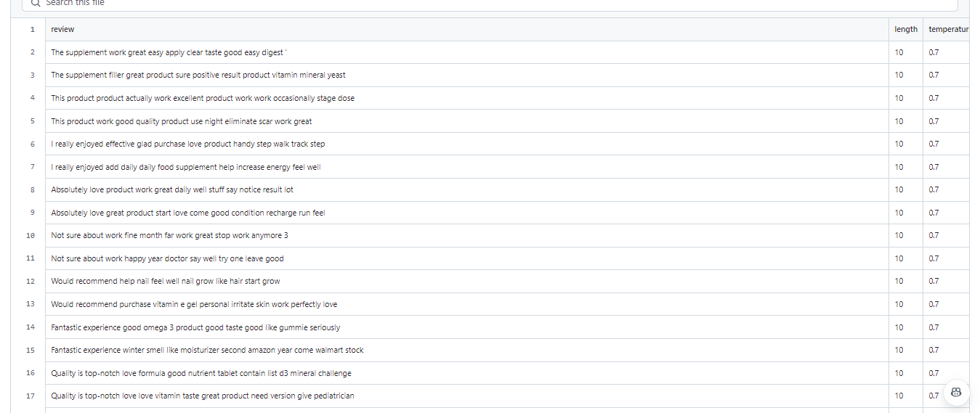Click the review about 'omega 3 product'
Image resolution: width=980 pixels, height=413 pixels.
[195, 327]
